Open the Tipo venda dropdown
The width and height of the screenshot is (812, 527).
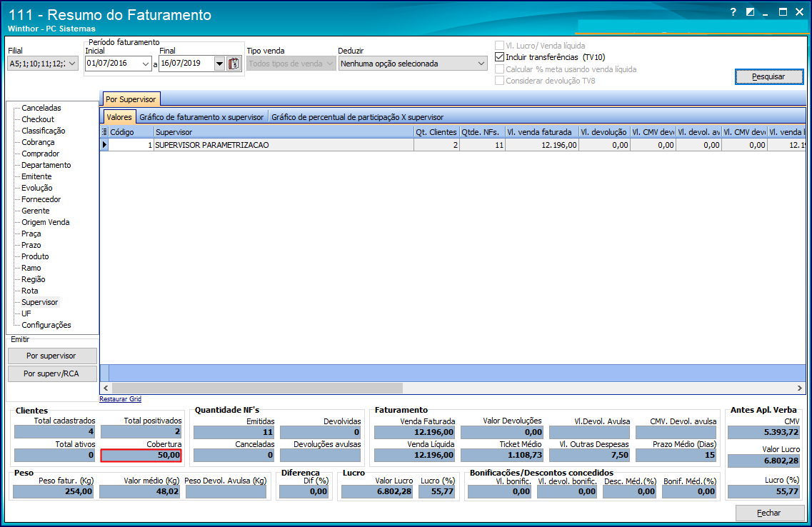tap(330, 64)
